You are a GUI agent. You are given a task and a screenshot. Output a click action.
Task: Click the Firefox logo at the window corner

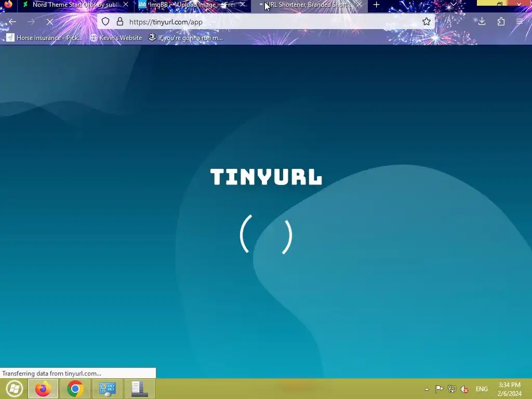[x=8, y=4]
